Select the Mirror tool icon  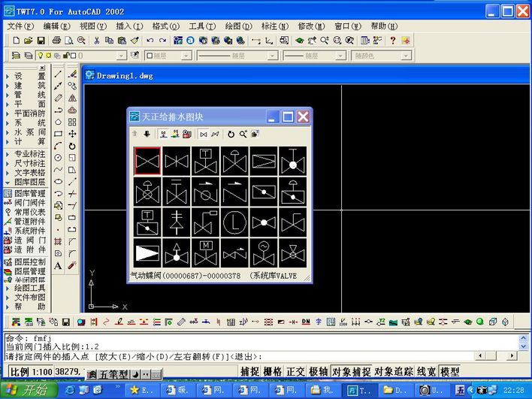click(72, 98)
